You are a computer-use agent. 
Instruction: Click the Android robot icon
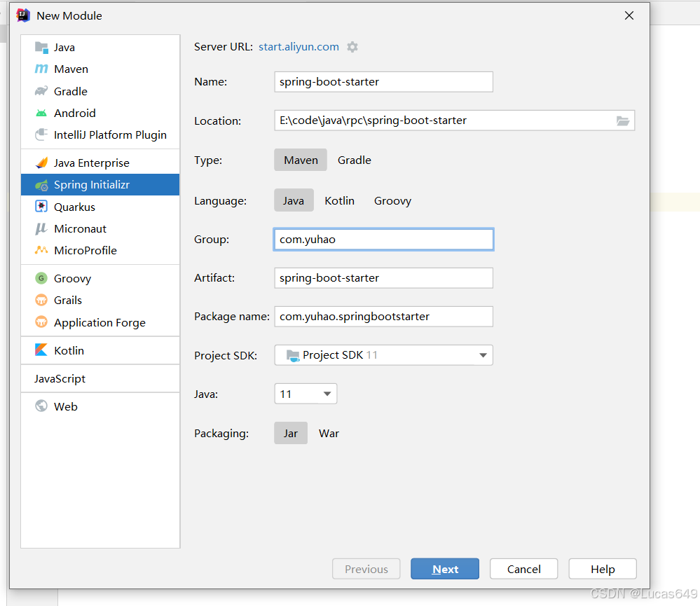(x=41, y=113)
